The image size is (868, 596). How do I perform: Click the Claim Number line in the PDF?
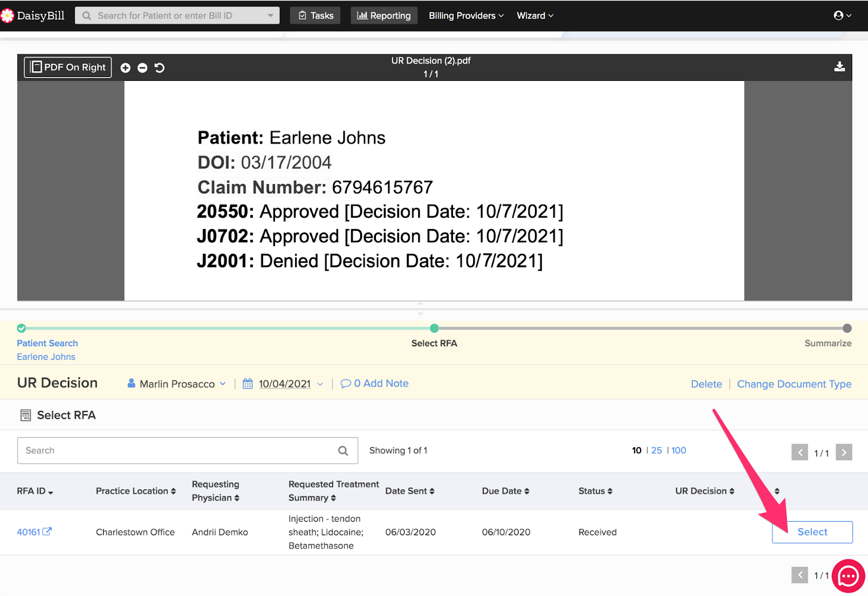tap(315, 187)
